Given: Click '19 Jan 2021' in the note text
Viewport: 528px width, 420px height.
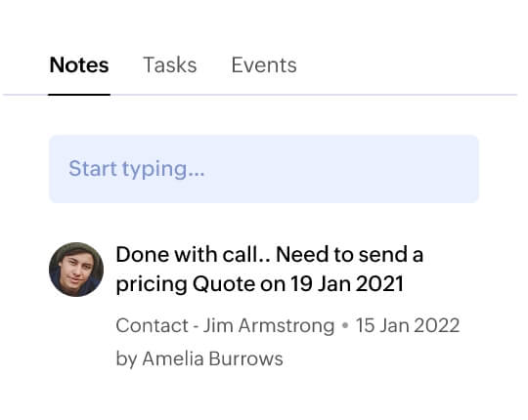Looking at the screenshot, I should (x=347, y=283).
